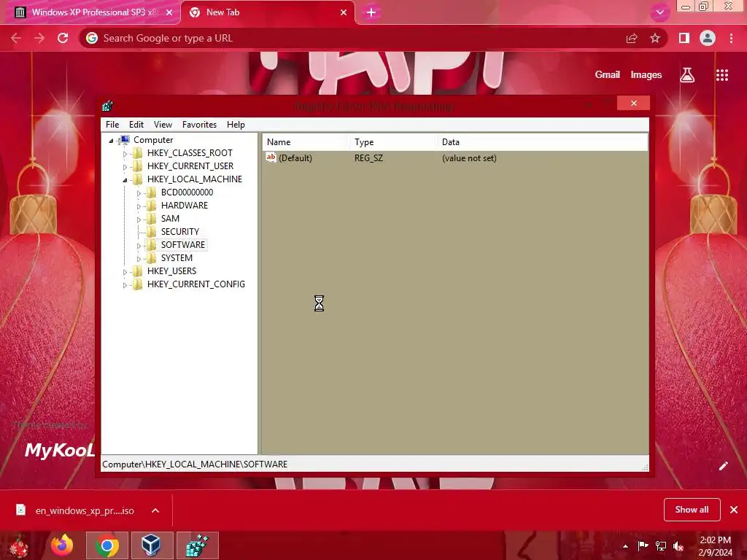
Task: Open VirtualBox from taskbar
Action: tap(151, 545)
